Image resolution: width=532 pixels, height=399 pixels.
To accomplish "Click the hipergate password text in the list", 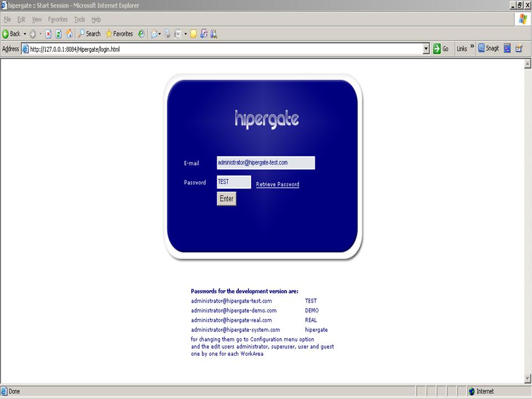I will [316, 330].
